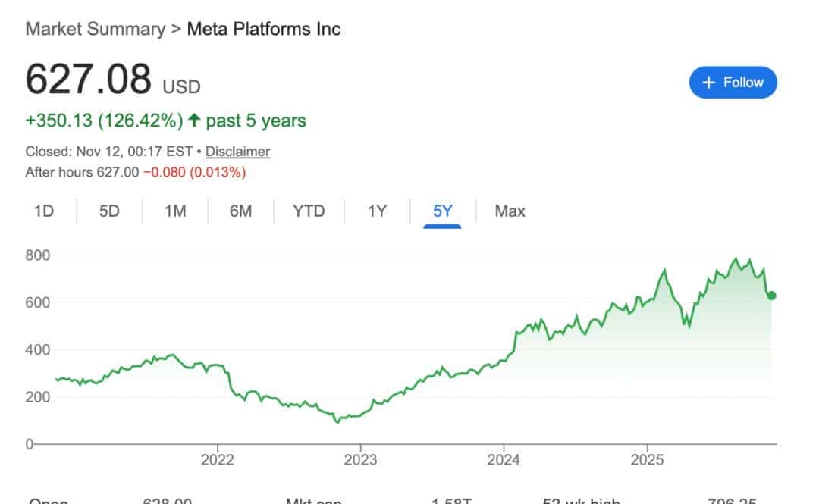Show the Max historical chart
The width and height of the screenshot is (819, 504).
pos(509,211)
